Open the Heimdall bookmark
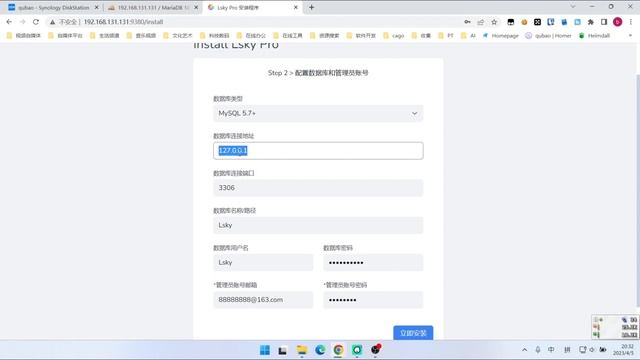 (x=594, y=36)
